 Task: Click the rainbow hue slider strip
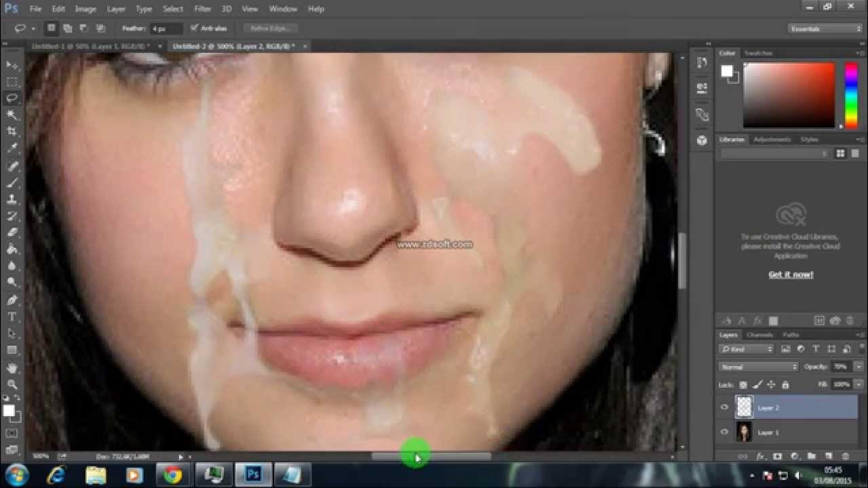point(850,95)
